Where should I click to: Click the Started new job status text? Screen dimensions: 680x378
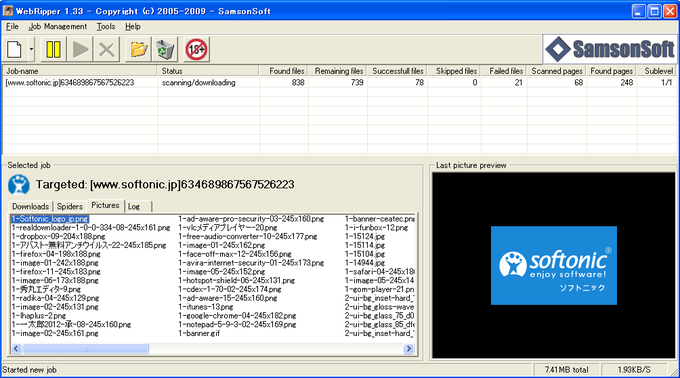tap(29, 370)
